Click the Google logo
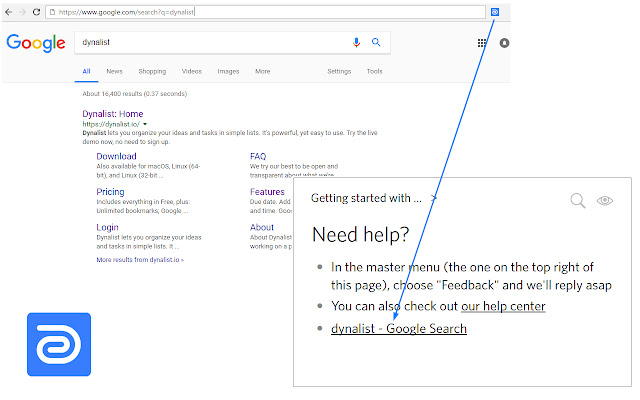This screenshot has width=640, height=400. click(x=36, y=42)
